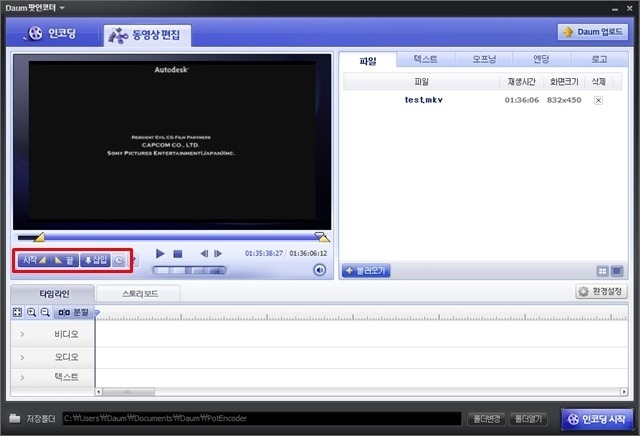This screenshot has width=640, height=436.
Task: Switch to the 동영상 편집 tab
Action: (x=146, y=35)
